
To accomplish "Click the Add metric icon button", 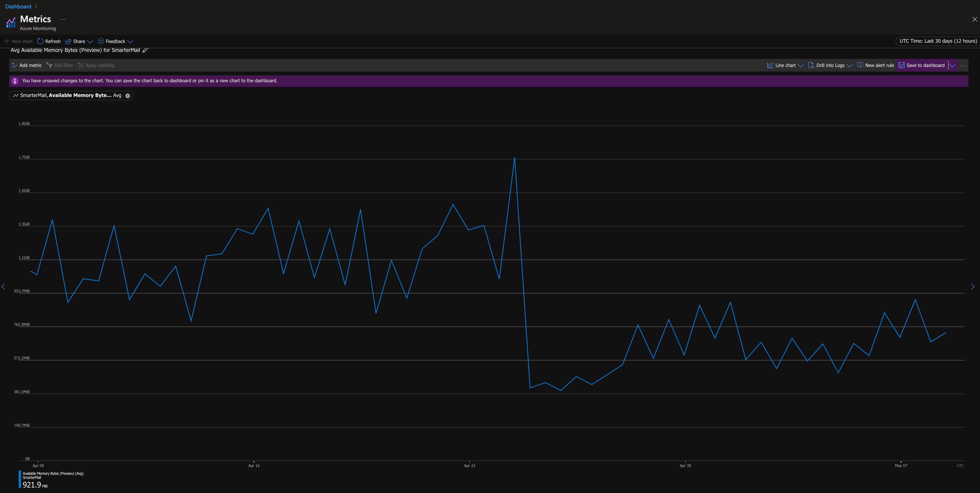I will coord(15,66).
